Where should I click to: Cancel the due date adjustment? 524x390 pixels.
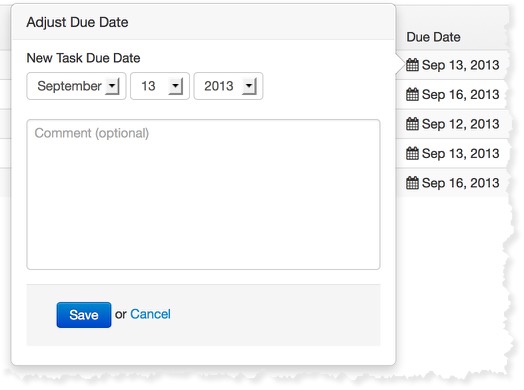click(x=150, y=314)
